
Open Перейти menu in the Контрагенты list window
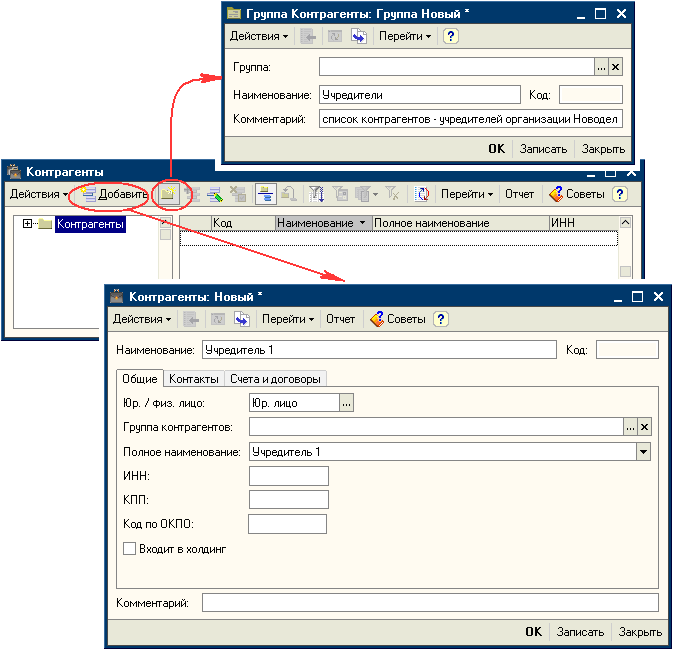click(467, 194)
